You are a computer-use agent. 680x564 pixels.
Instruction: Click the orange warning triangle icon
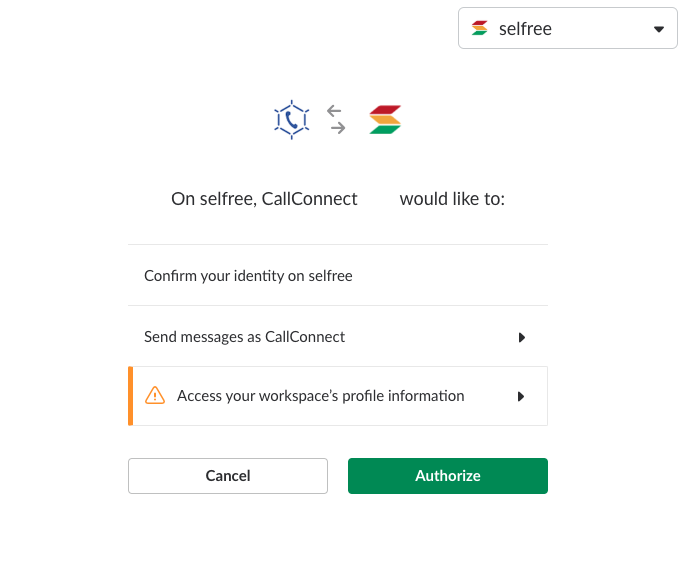coord(155,395)
